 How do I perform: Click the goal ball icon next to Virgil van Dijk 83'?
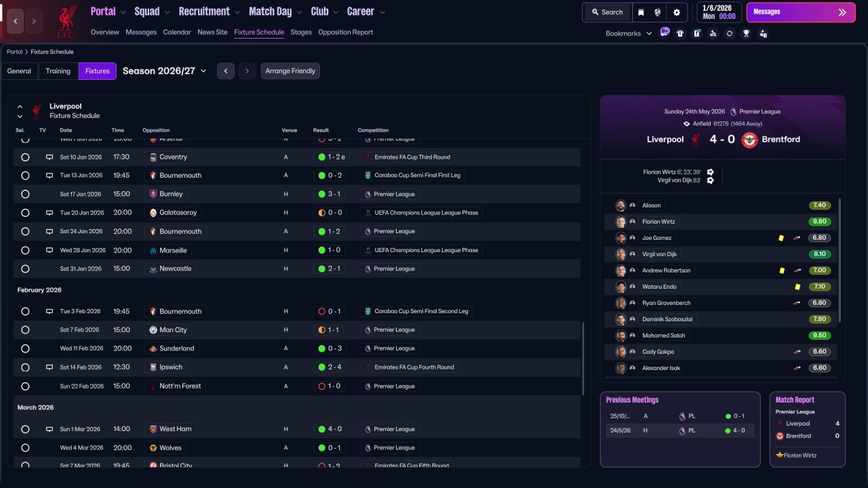coord(710,180)
